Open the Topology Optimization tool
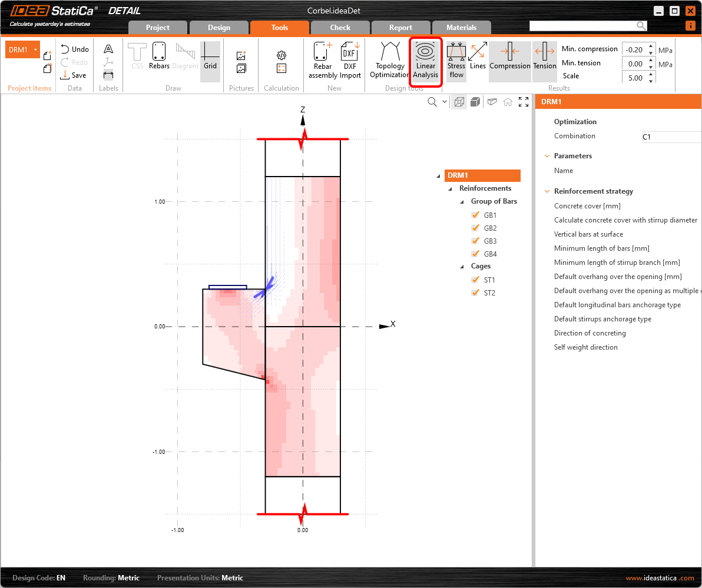The height and width of the screenshot is (588, 702). pyautogui.click(x=389, y=59)
